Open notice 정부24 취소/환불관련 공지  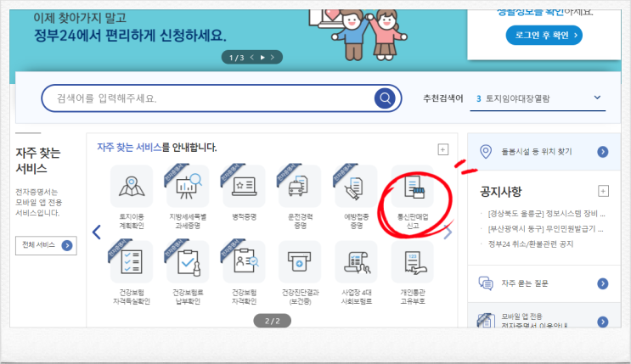[531, 244]
